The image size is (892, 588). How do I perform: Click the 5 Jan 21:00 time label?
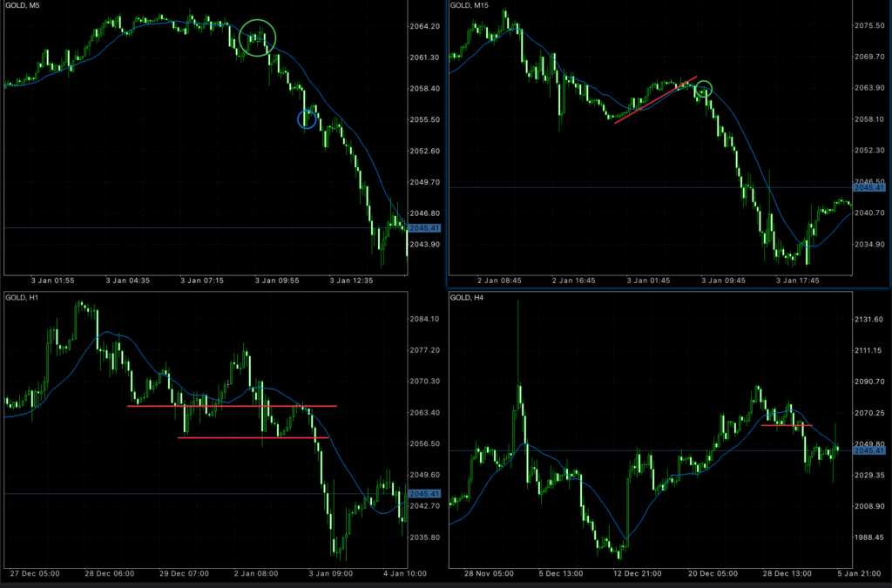[860, 573]
